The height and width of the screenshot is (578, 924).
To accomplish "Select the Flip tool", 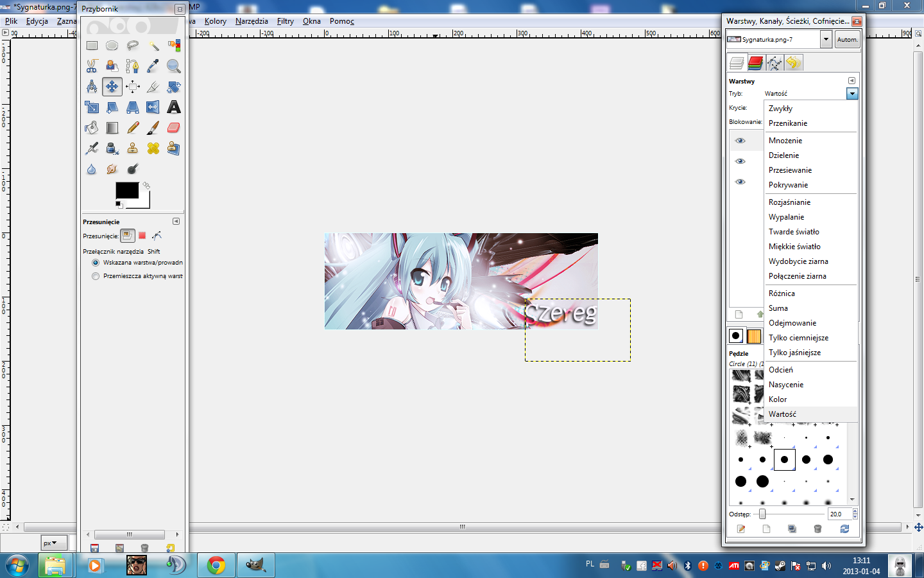I will point(153,107).
